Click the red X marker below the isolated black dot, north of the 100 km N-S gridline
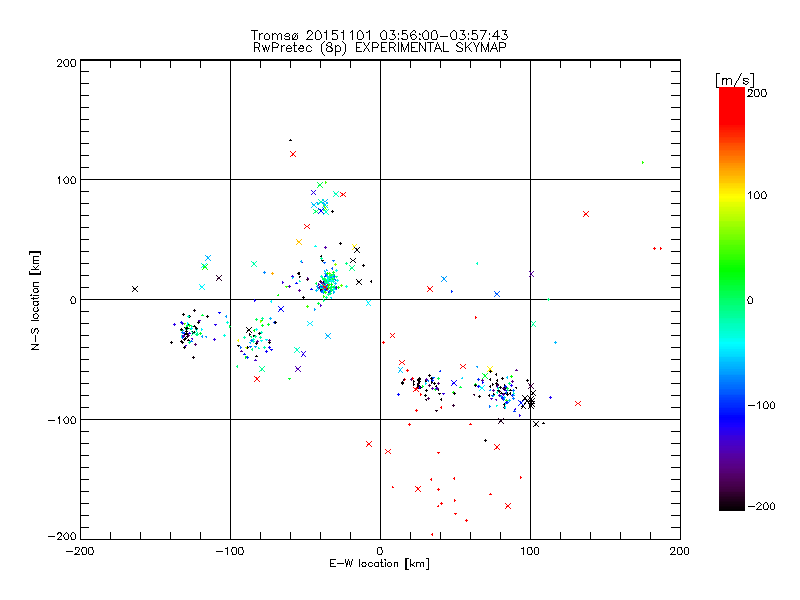The width and height of the screenshot is (800, 600). pyautogui.click(x=293, y=154)
